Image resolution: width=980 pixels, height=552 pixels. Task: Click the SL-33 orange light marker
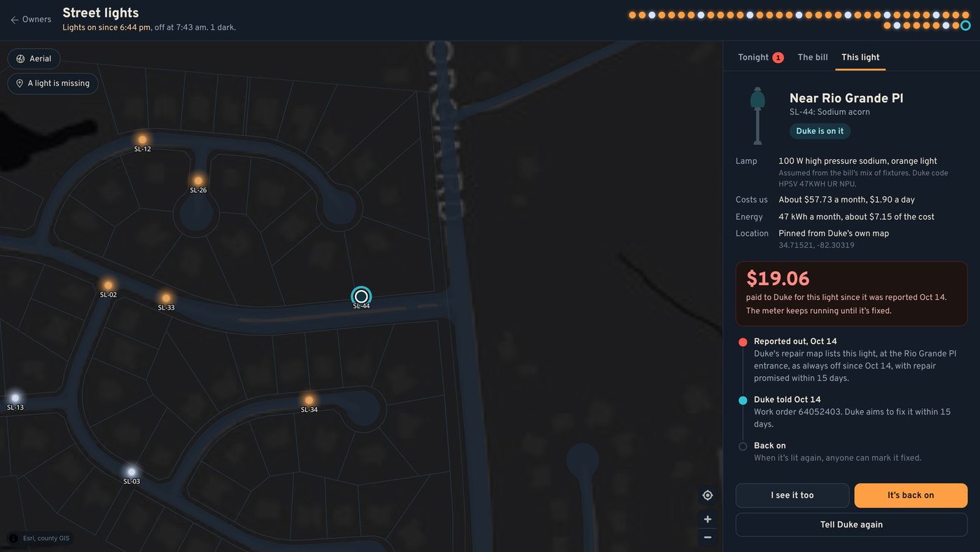166,298
